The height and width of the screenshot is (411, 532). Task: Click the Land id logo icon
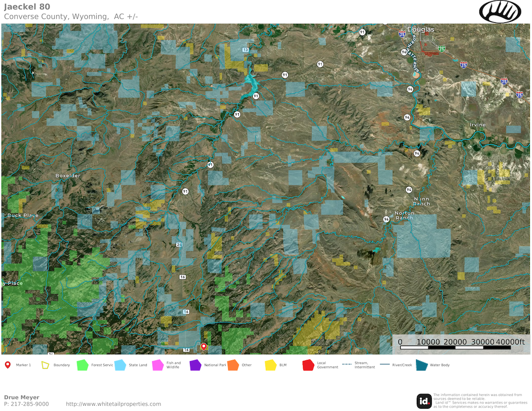tap(423, 400)
